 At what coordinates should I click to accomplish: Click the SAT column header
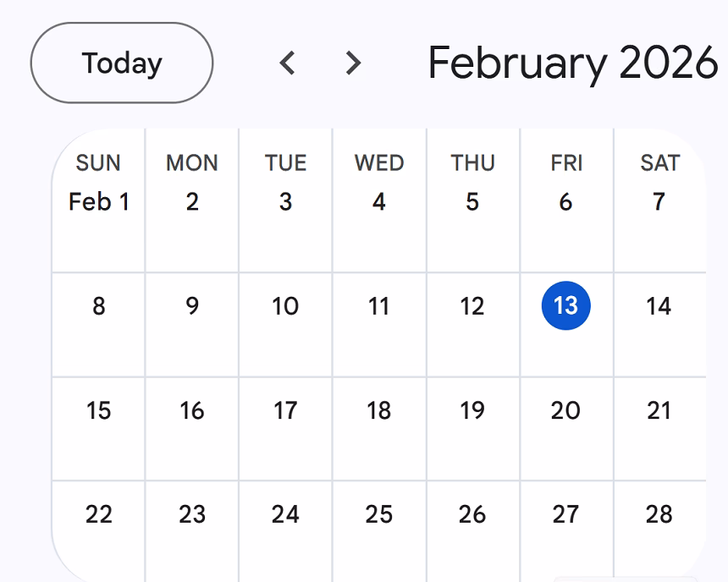(659, 162)
